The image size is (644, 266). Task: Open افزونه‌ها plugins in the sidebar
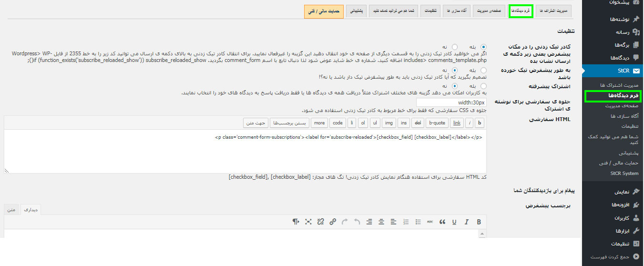point(613,205)
